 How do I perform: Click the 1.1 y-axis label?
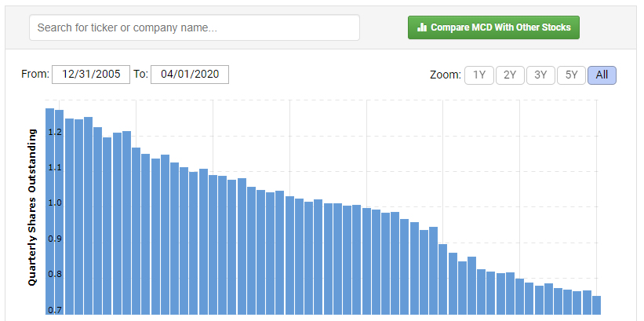point(55,168)
